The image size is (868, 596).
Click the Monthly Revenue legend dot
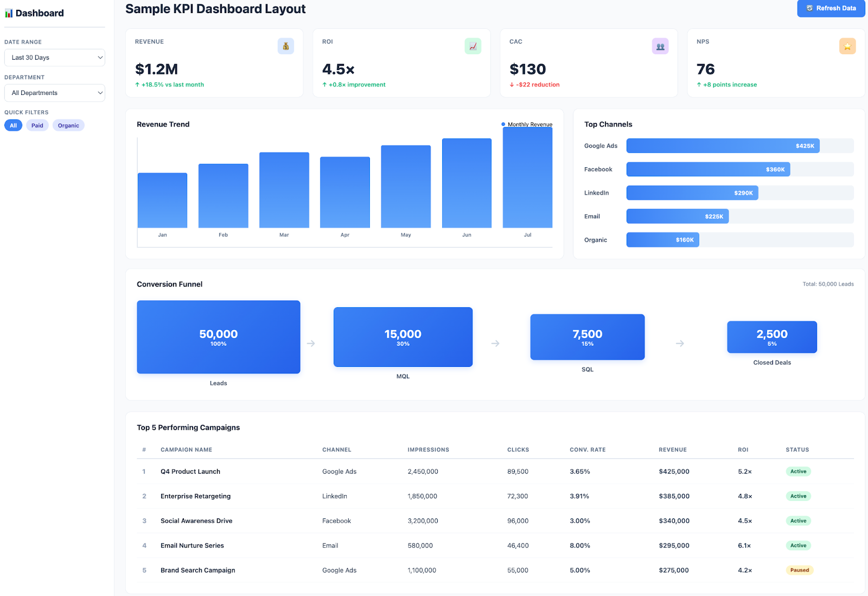click(x=503, y=124)
